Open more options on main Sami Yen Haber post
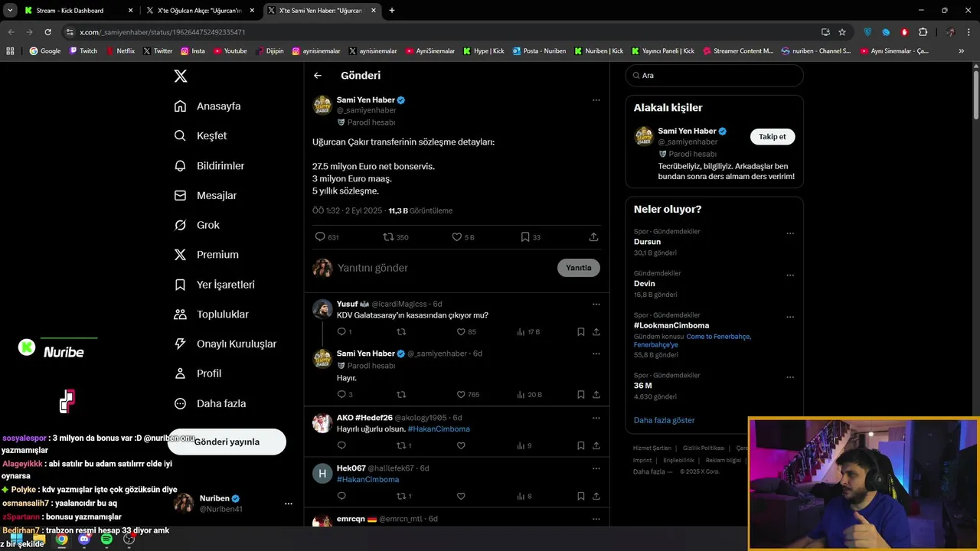 click(596, 100)
